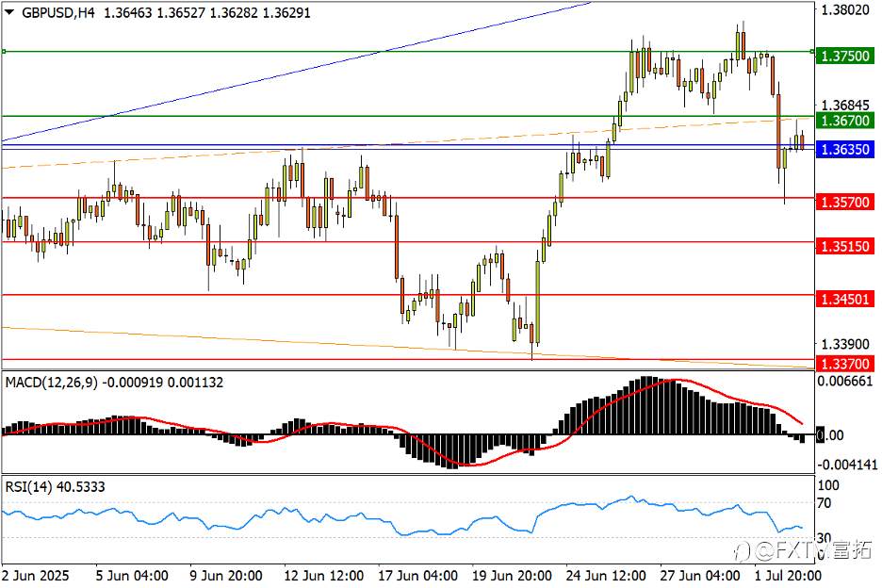Click the 17 Jun 04:00 time label
Image resolution: width=882 pixels, height=588 pixels.
(x=417, y=576)
